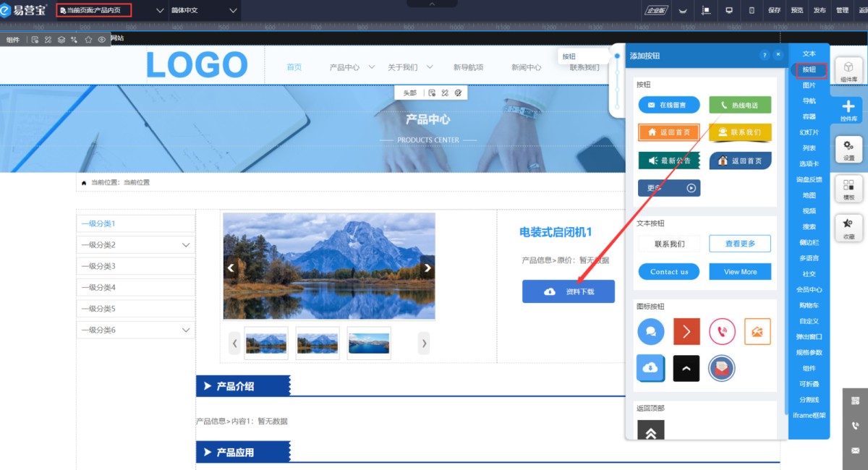Choose the Contact us text button
The width and height of the screenshot is (868, 470).
[669, 272]
